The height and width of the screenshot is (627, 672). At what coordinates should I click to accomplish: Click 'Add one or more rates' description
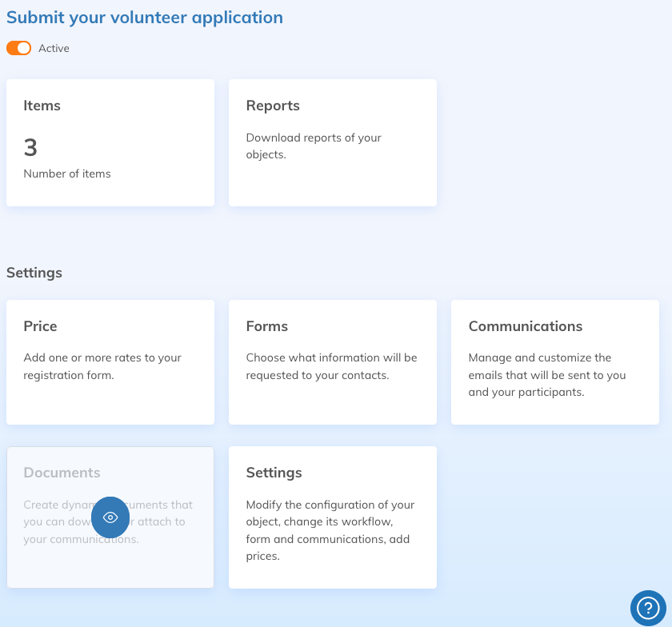tap(102, 366)
